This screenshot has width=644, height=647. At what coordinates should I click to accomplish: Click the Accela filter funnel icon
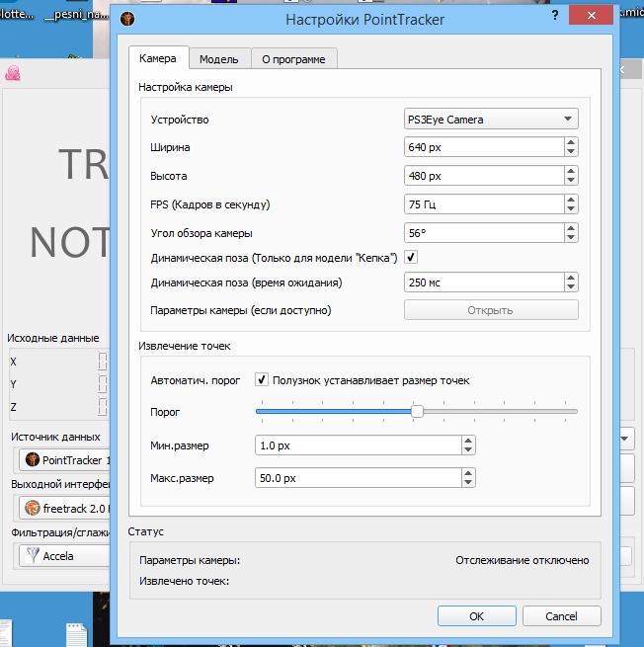pos(33,555)
